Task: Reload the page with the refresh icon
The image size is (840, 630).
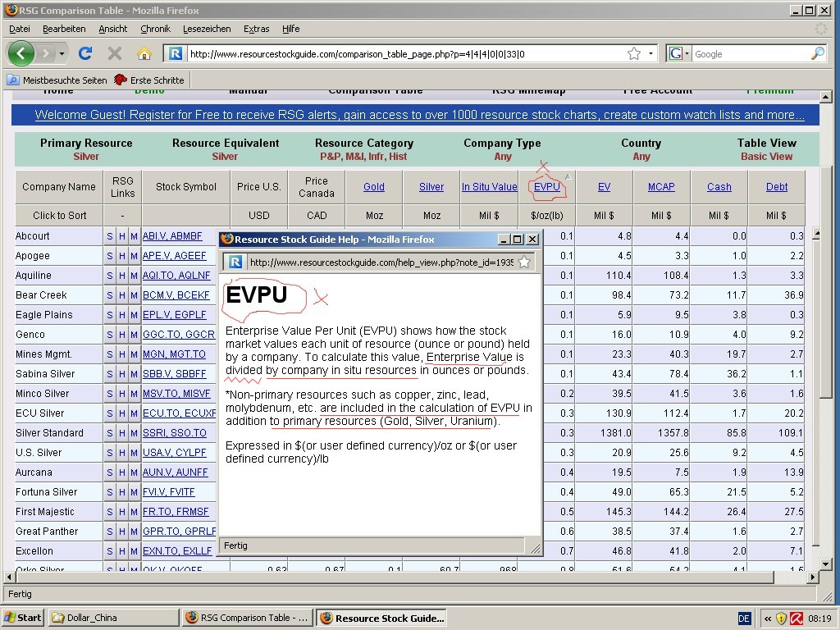Action: click(x=84, y=53)
